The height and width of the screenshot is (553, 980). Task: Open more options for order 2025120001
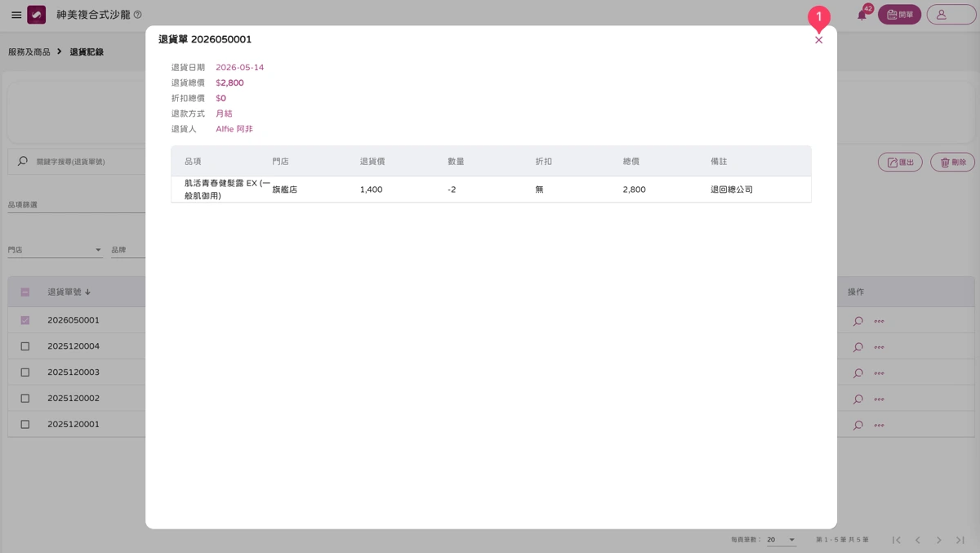[x=879, y=426]
